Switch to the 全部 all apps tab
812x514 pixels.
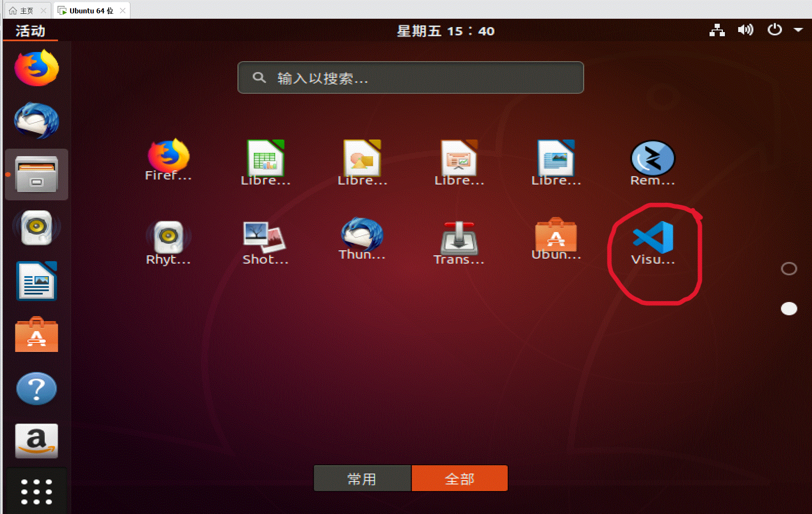click(x=460, y=479)
